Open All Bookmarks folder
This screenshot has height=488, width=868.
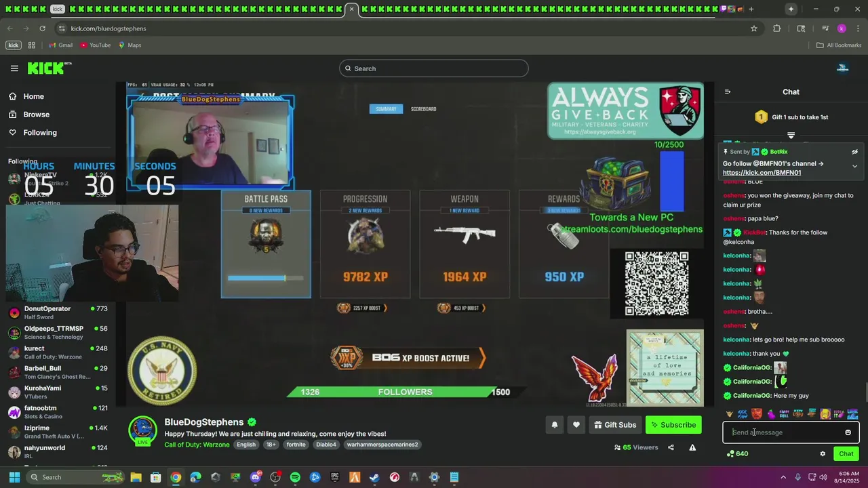point(839,45)
